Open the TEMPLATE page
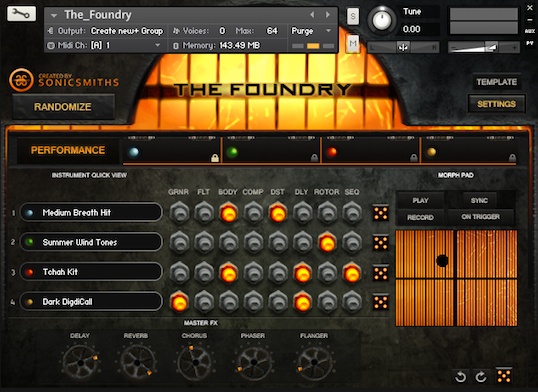Image resolution: width=538 pixels, height=392 pixels. pyautogui.click(x=496, y=82)
